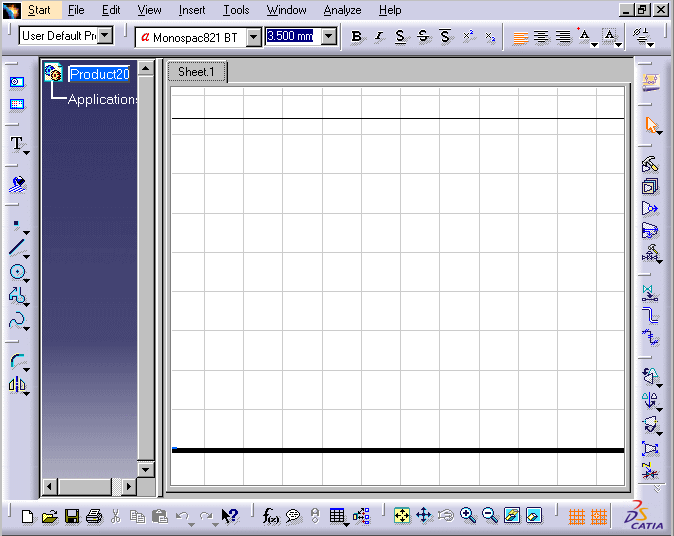Click the Fit All In view icon

401,516
